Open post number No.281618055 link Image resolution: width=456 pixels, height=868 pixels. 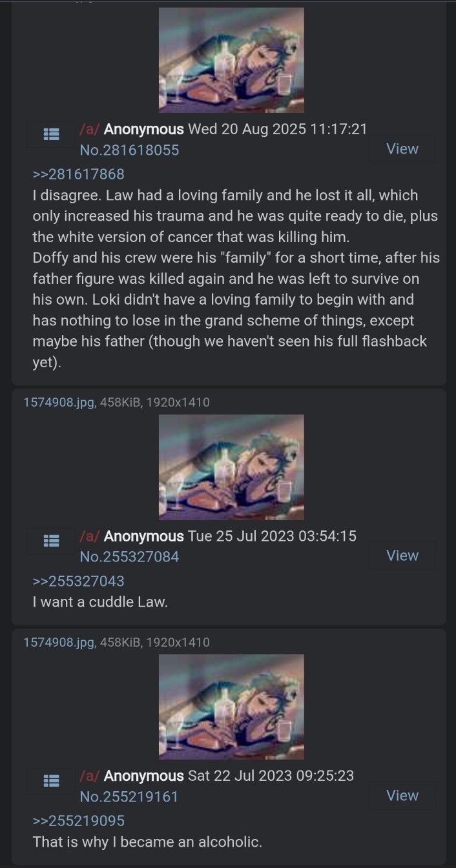coord(129,150)
